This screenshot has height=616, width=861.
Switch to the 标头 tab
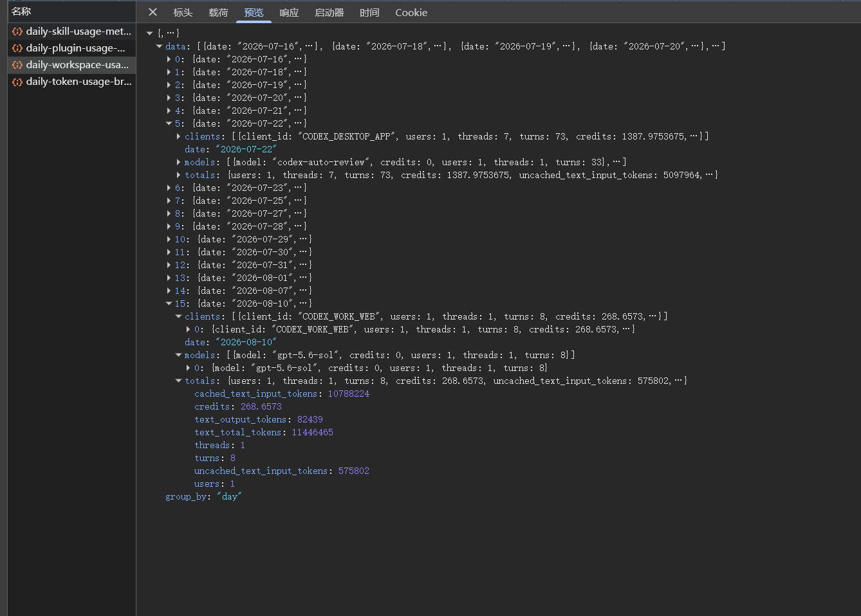183,12
